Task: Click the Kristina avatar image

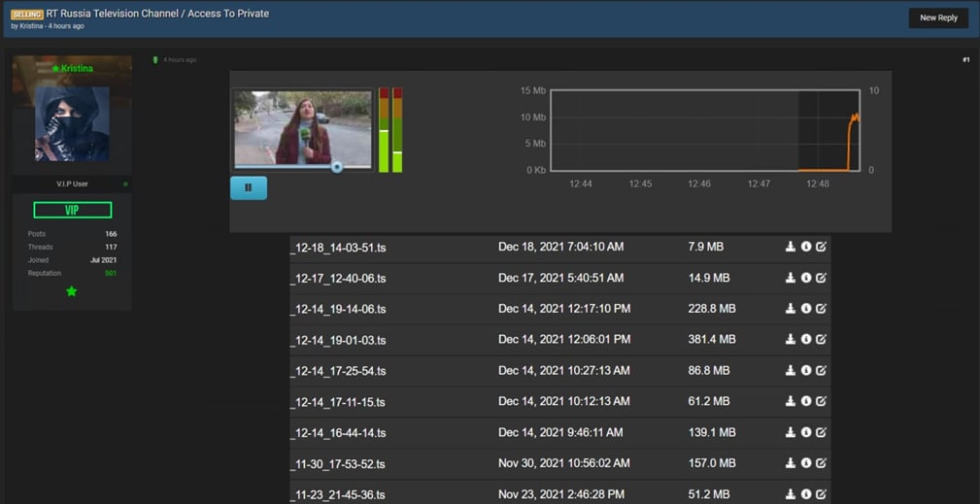Action: click(x=72, y=122)
